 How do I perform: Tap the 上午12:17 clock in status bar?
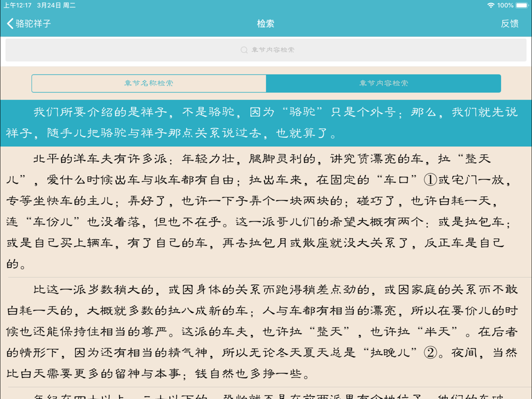pyautogui.click(x=17, y=5)
